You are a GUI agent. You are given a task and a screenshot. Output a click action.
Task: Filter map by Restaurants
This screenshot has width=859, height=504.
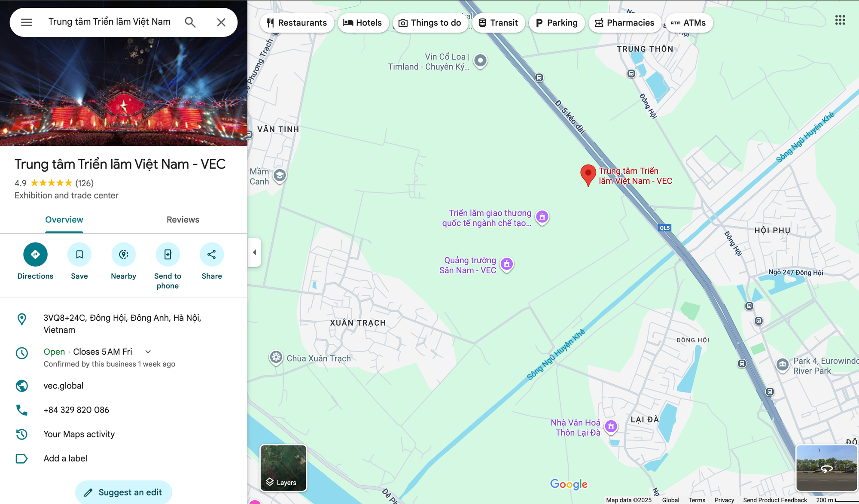297,23
